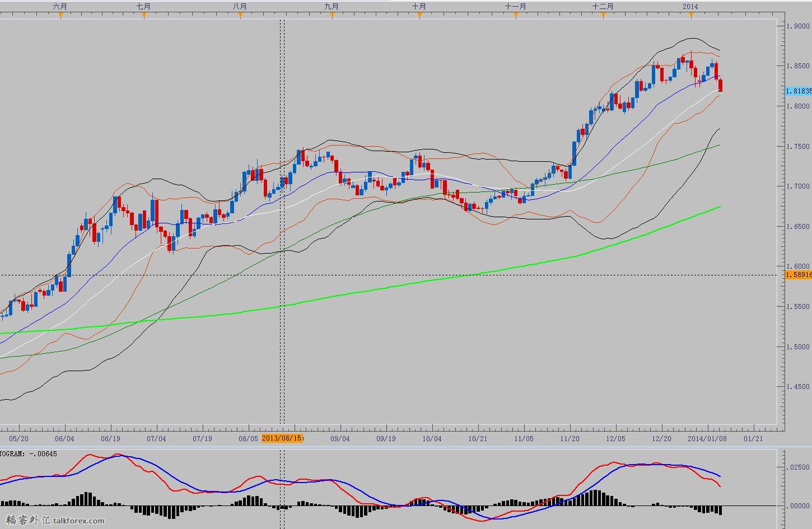This screenshot has height=529, width=812.
Task: Click the 10/04 date axis label
Action: [432, 439]
